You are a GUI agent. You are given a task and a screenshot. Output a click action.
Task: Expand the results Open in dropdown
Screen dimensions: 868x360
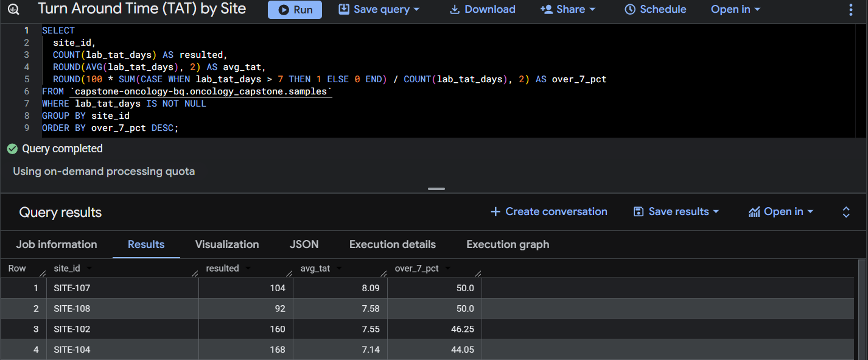point(781,211)
